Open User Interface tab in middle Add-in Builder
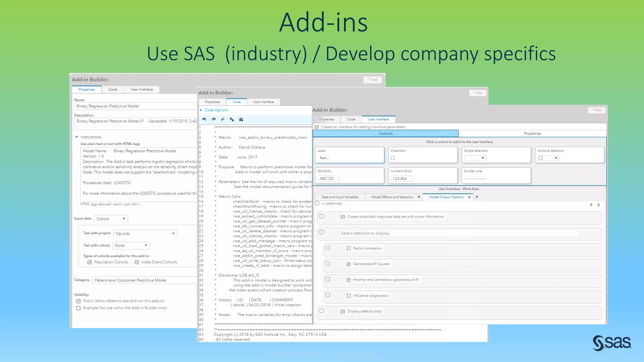The width and height of the screenshot is (644, 362). [x=264, y=102]
